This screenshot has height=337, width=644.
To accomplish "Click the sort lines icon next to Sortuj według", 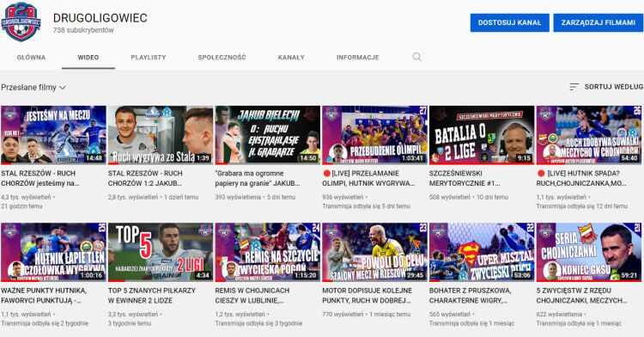I will coord(574,87).
